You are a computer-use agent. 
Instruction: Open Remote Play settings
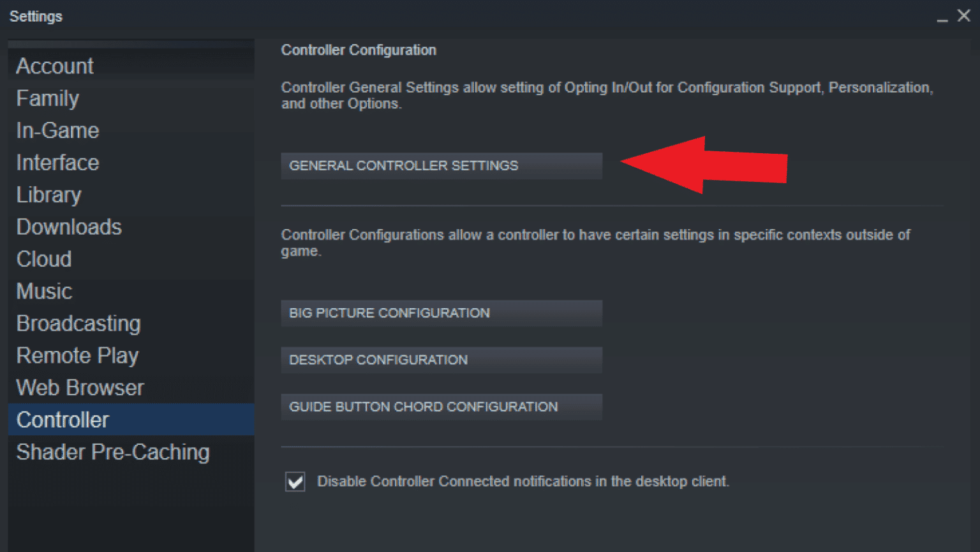click(x=77, y=355)
